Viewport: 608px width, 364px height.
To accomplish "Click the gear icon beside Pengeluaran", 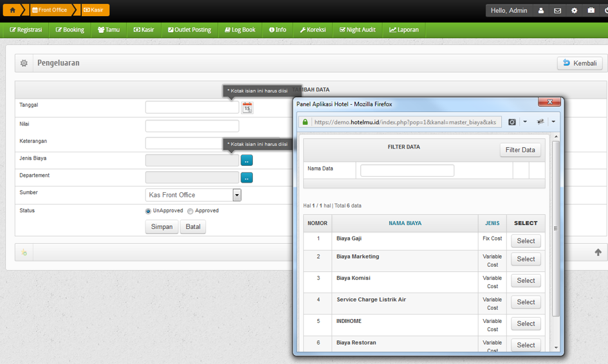I will [x=24, y=63].
